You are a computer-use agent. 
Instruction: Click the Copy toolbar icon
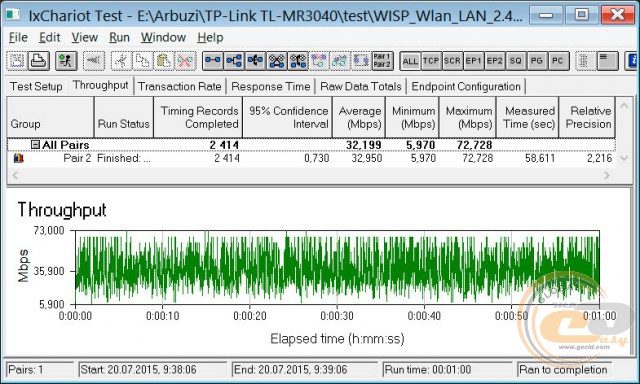click(142, 61)
